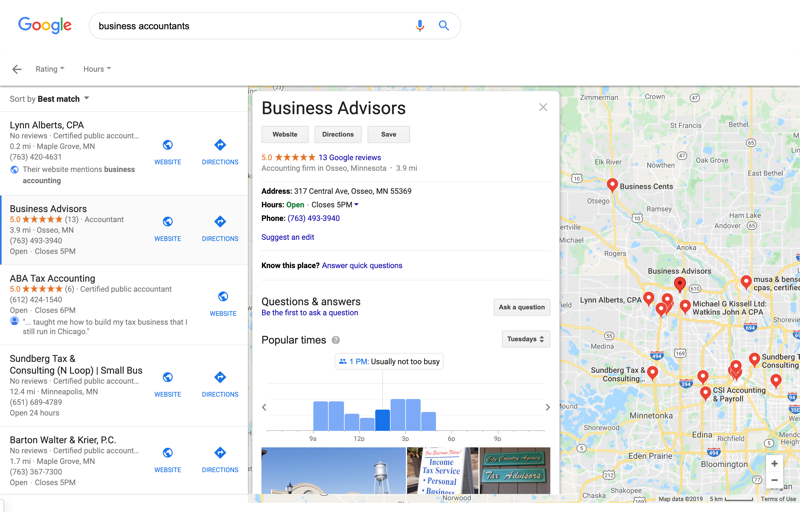Select Sundberg Tax & Consulting listing title
Screen dimensions: 800x512
[76, 365]
